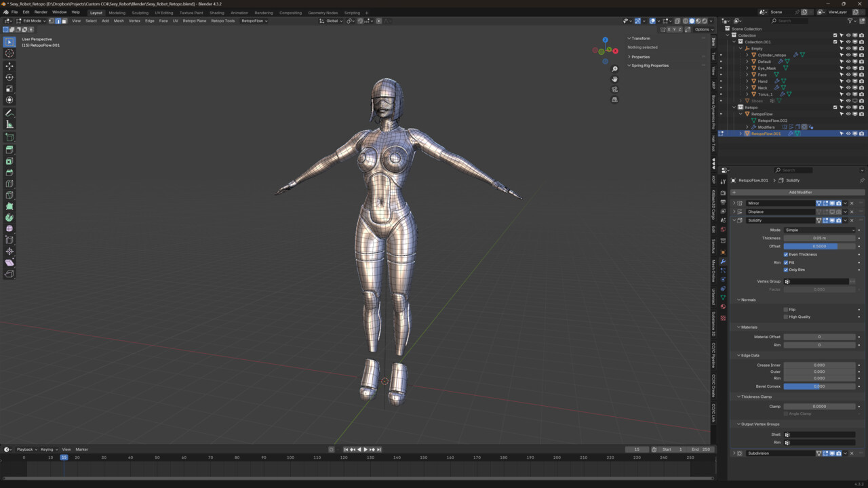The width and height of the screenshot is (868, 488).
Task: Open the RetopoFlow header dropdown
Action: (254, 21)
